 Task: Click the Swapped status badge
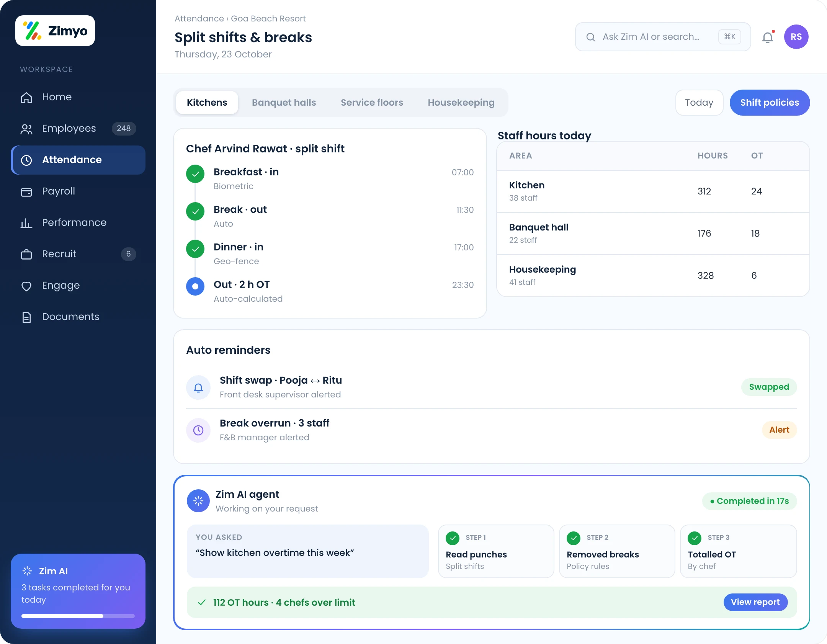coord(769,387)
